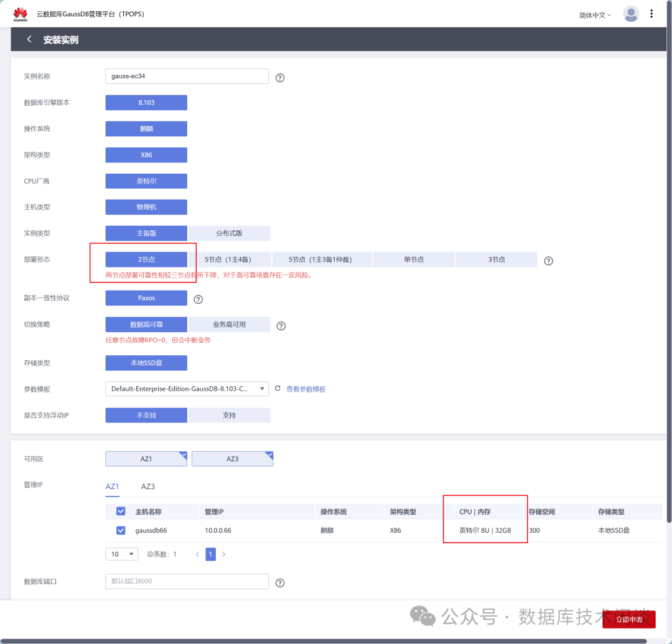The image size is (672, 644).
Task: Show help for database port
Action: coord(280,583)
